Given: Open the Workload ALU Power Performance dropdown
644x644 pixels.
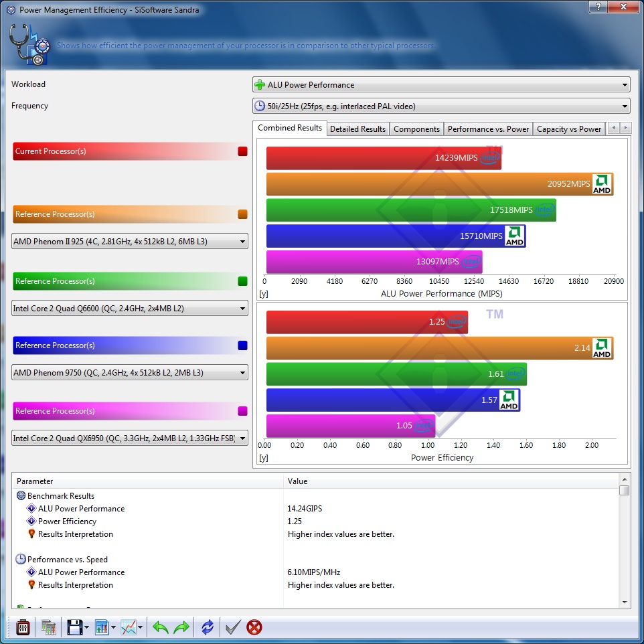Looking at the screenshot, I should pyautogui.click(x=441, y=84).
